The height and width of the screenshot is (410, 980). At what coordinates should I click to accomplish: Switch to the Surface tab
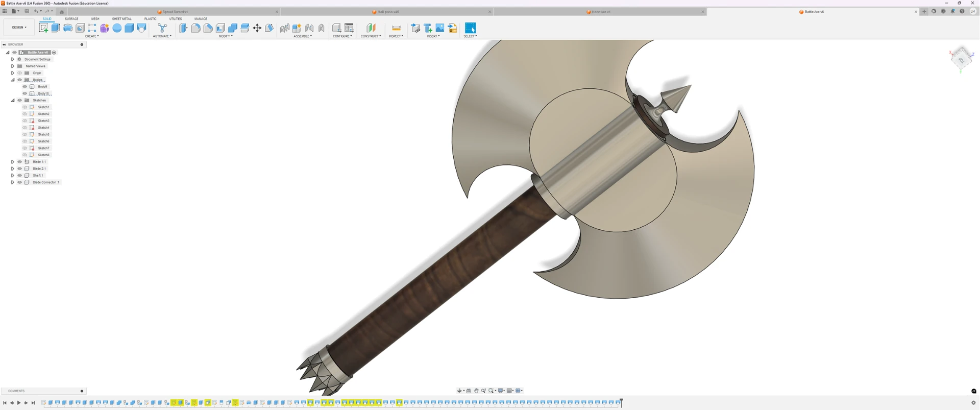click(x=71, y=19)
